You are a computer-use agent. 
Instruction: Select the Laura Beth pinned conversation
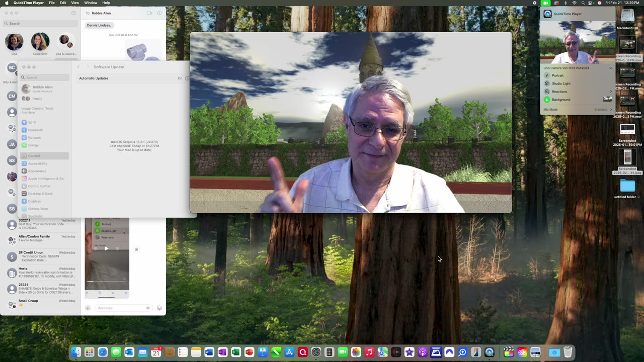tap(40, 43)
